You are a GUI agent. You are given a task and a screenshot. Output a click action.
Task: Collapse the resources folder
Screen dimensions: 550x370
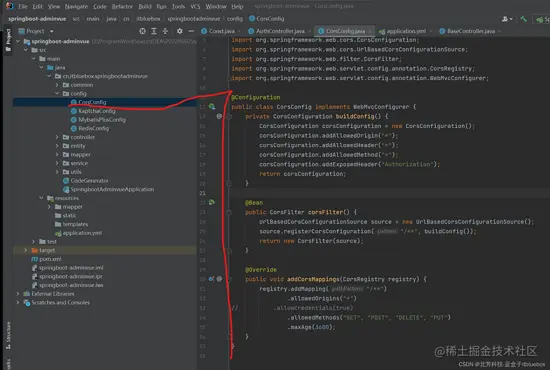pos(41,198)
